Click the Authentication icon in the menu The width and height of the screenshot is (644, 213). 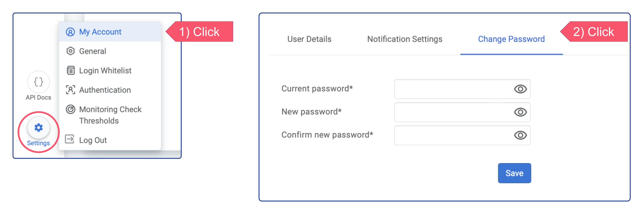70,90
